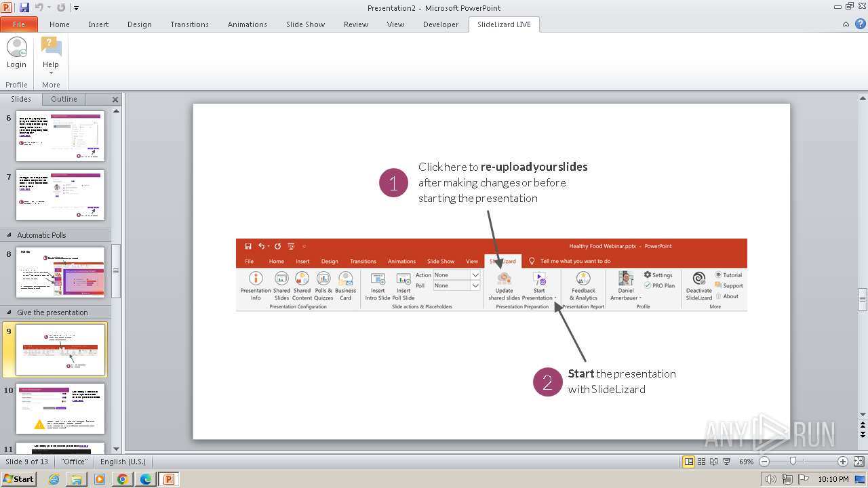The width and height of the screenshot is (868, 488).
Task: Click the PowerPoint taskbar button
Action: click(169, 479)
